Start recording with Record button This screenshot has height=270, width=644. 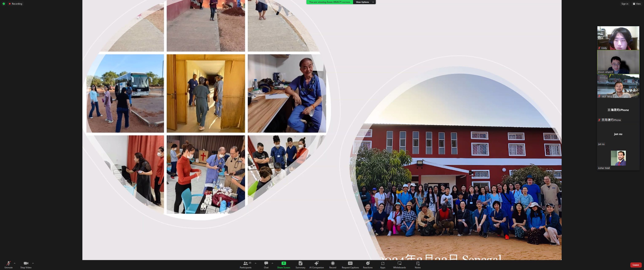333,265
